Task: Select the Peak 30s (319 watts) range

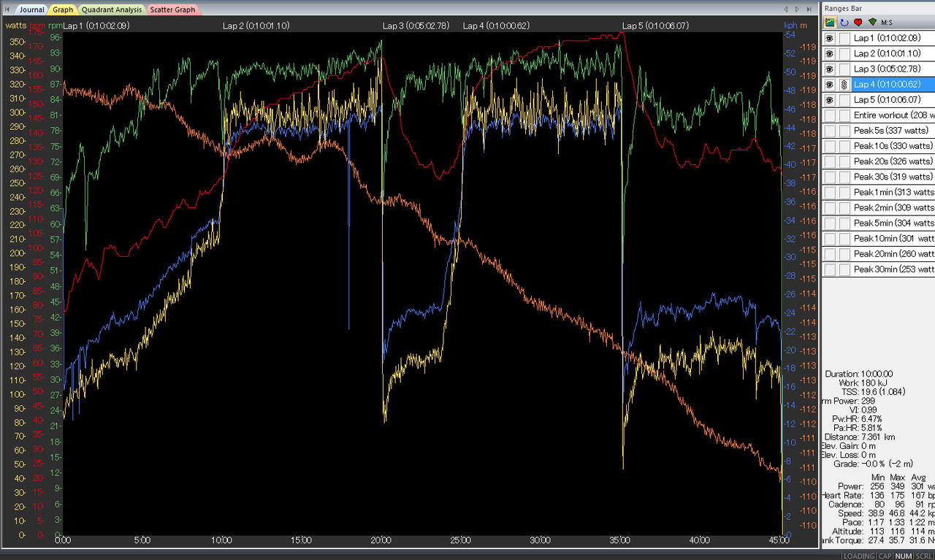Action: point(893,177)
